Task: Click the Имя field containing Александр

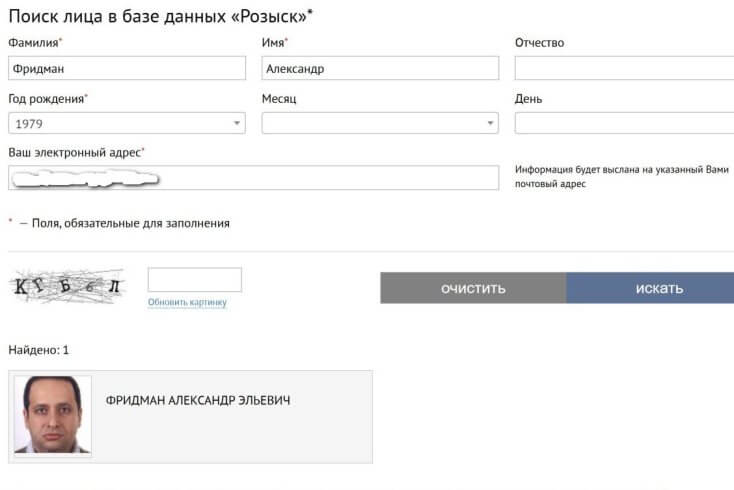Action: pos(380,68)
